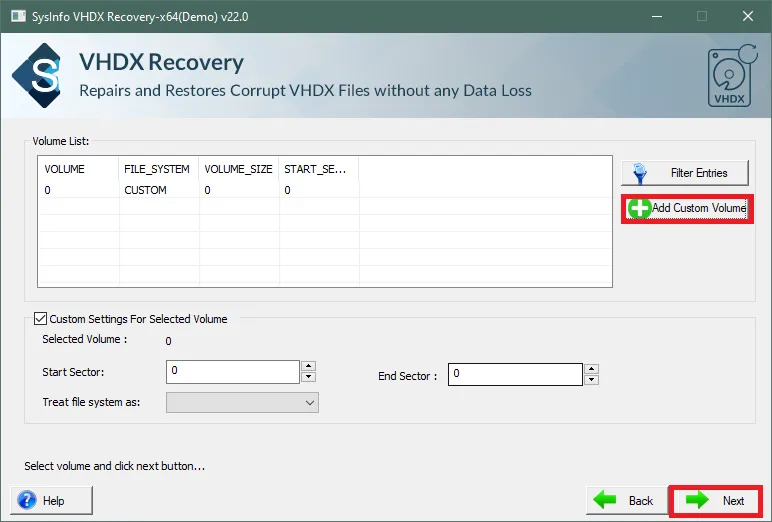
Task: Open Help
Action: (51, 501)
